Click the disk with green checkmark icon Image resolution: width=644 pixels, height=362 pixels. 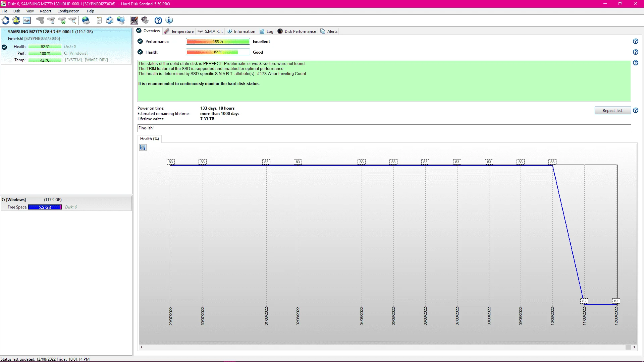pyautogui.click(x=62, y=20)
